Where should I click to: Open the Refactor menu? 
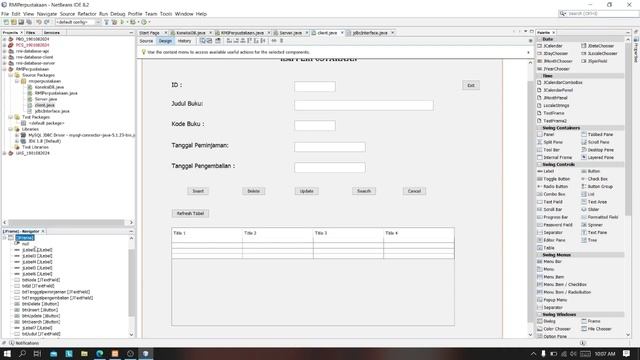coord(87,14)
